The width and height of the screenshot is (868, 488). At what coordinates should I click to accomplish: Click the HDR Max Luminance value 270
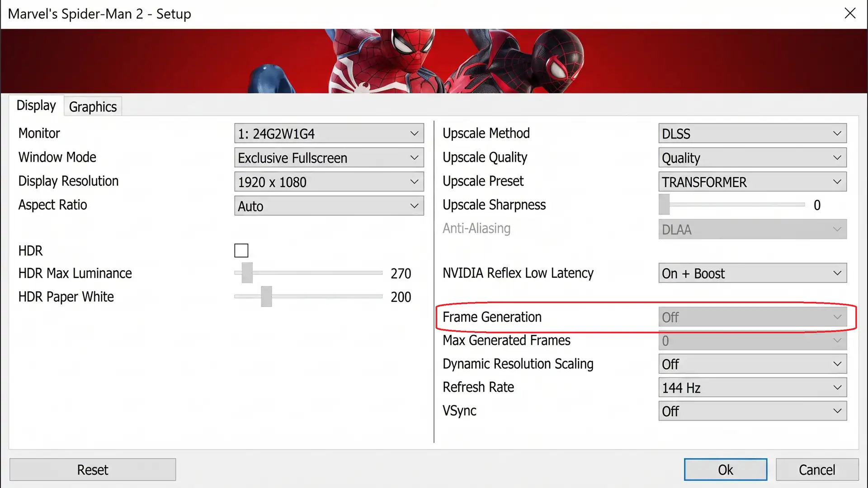(x=401, y=273)
